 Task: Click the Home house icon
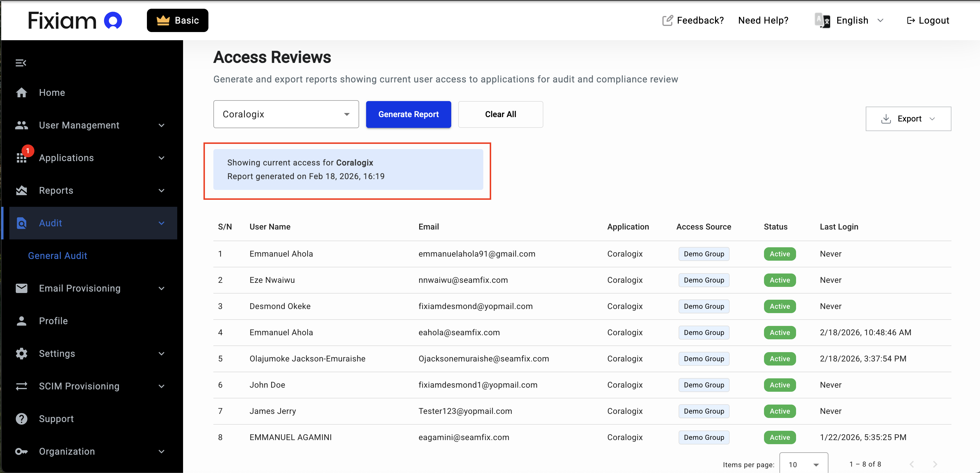[22, 92]
